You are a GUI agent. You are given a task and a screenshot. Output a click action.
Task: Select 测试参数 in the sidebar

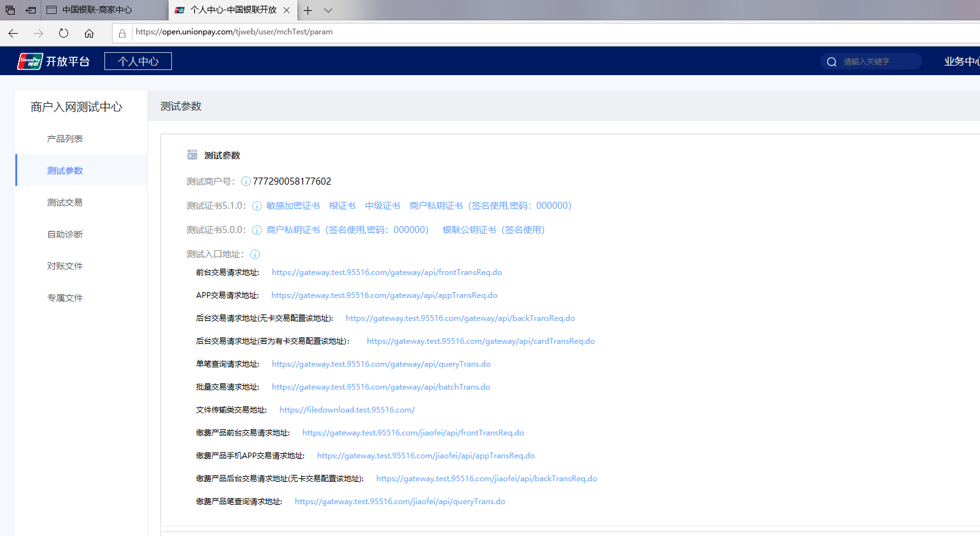65,171
